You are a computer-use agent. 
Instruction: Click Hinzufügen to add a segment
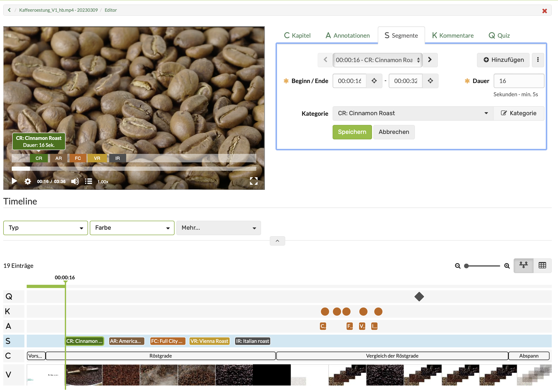tap(503, 60)
